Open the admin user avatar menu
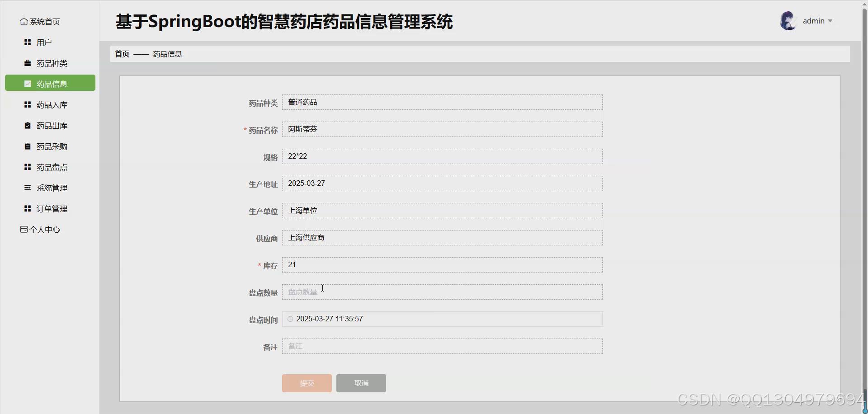The width and height of the screenshot is (868, 414). (788, 20)
